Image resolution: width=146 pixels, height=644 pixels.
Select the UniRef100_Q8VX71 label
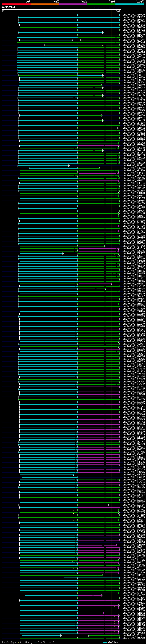[134, 37]
